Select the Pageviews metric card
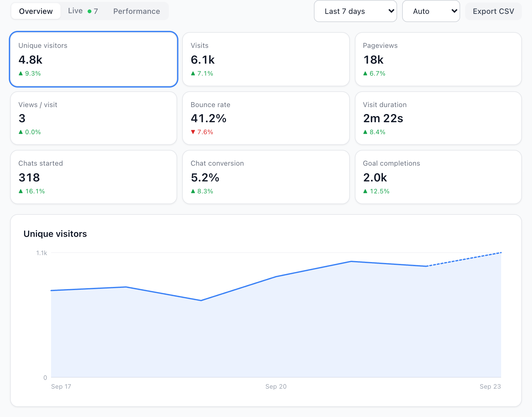Image resolution: width=532 pixels, height=417 pixels. click(438, 59)
